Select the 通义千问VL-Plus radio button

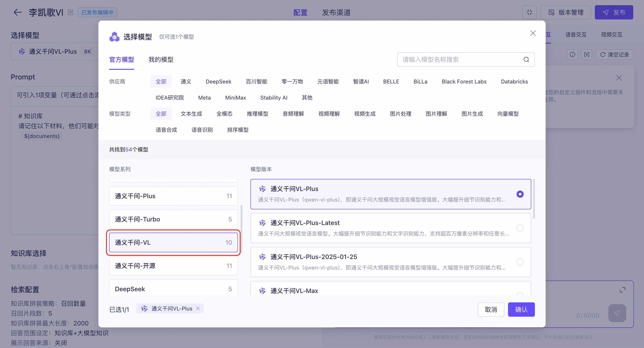[x=520, y=194]
